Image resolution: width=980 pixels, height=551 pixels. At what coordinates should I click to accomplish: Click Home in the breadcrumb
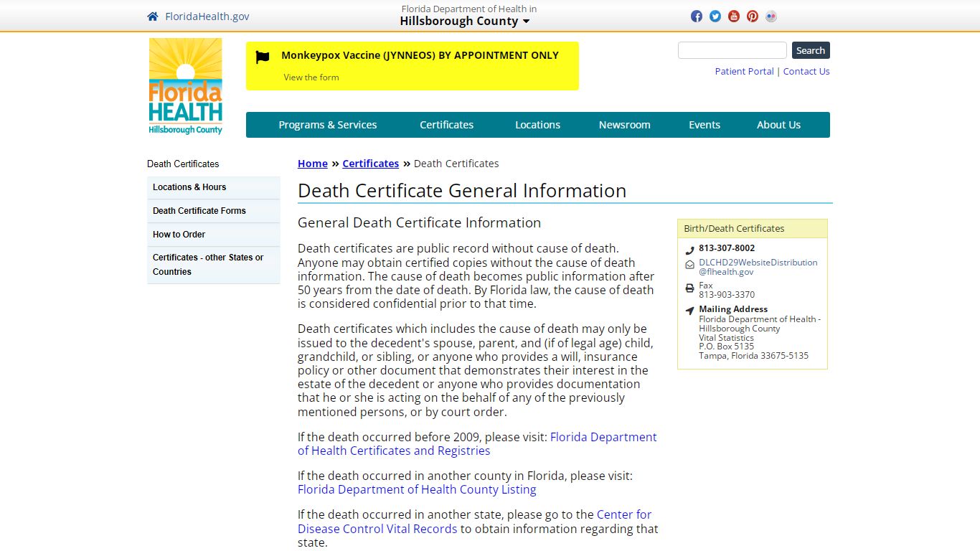tap(313, 164)
